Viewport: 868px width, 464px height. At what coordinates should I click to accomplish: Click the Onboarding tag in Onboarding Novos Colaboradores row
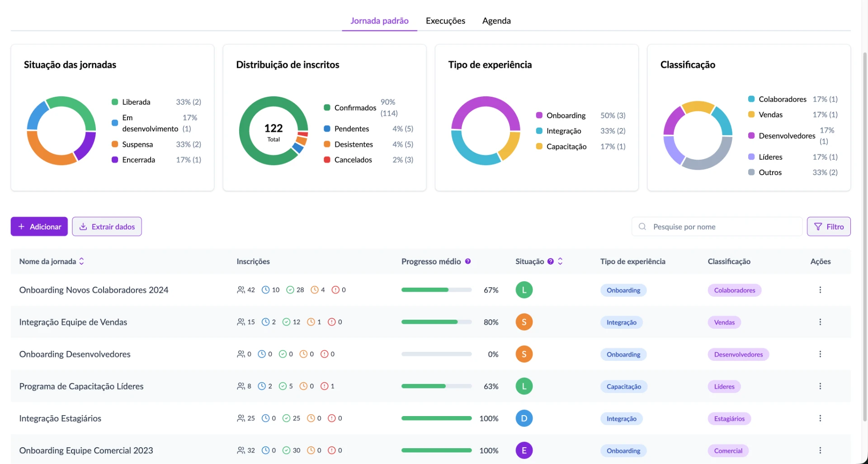pyautogui.click(x=623, y=290)
